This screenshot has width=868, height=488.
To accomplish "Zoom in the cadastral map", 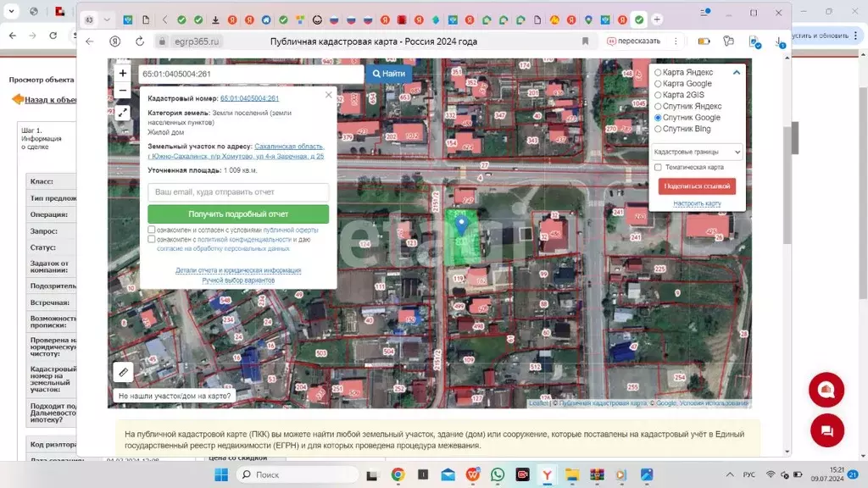I will point(122,74).
